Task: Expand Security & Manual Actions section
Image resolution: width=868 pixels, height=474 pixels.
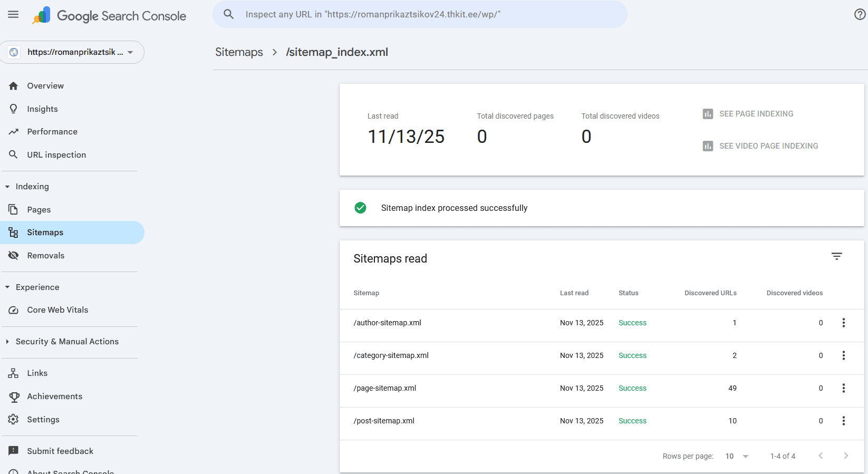Action: 7,342
